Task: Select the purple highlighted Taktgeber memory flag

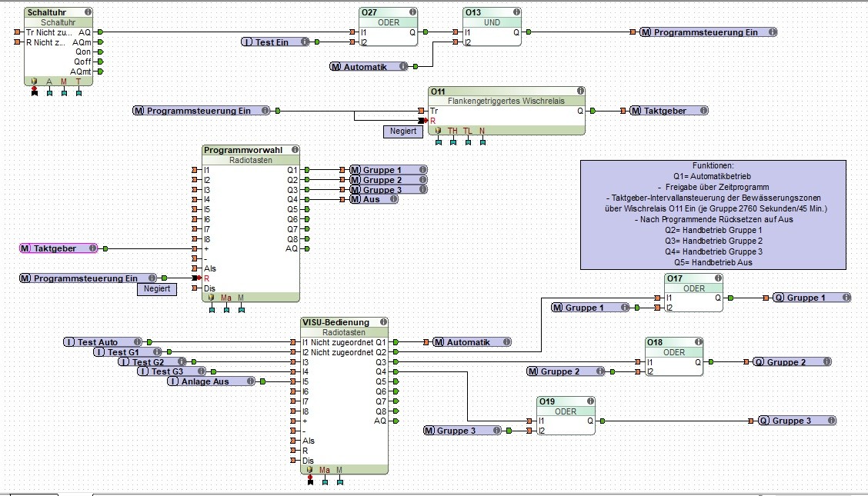Action: coord(58,248)
